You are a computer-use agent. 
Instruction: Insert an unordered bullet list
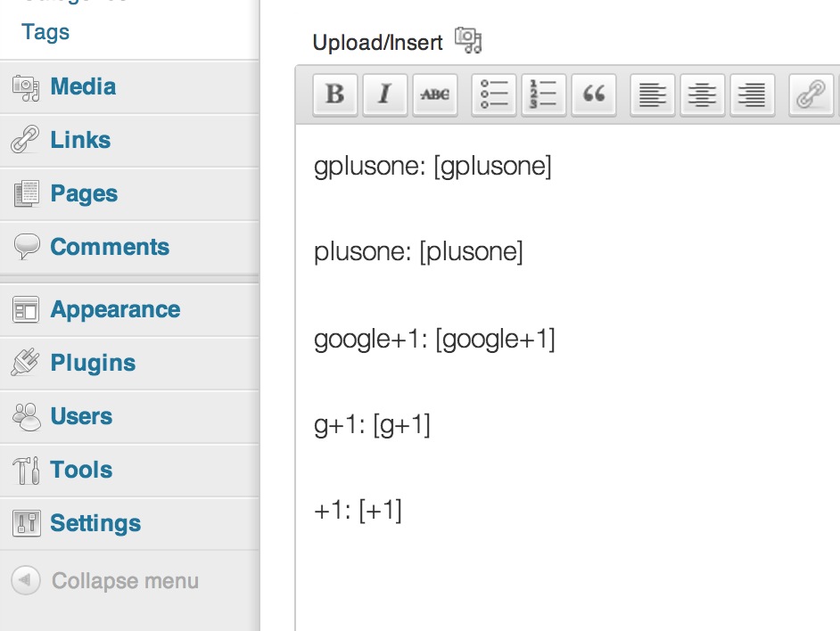click(494, 94)
